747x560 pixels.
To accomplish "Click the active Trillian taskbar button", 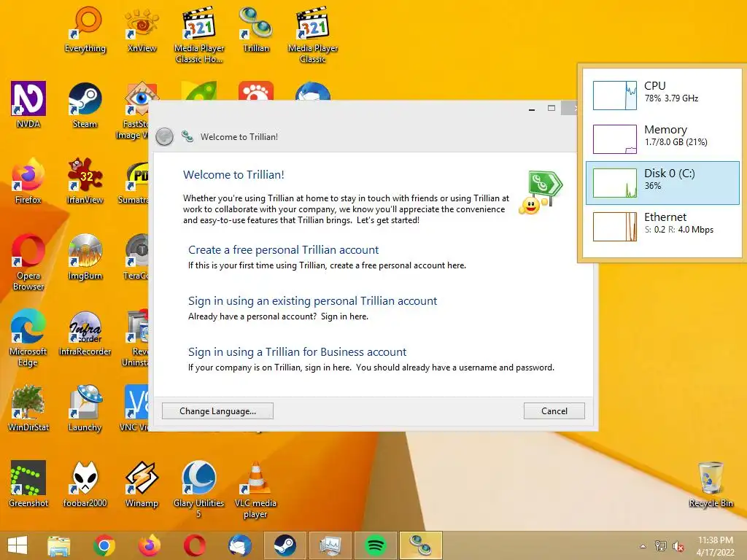I will pos(421,545).
